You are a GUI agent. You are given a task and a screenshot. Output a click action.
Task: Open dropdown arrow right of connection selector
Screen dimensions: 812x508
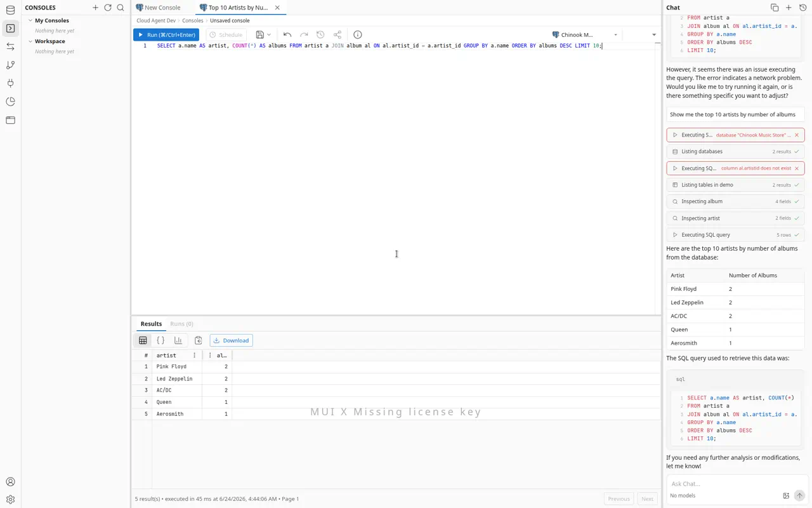(654, 35)
